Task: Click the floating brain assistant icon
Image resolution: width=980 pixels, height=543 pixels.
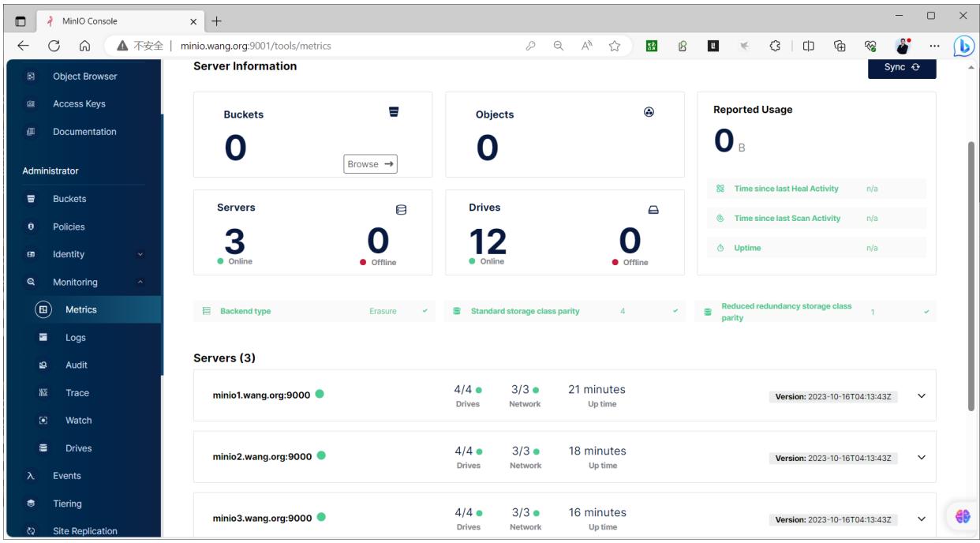Action: pos(963,515)
